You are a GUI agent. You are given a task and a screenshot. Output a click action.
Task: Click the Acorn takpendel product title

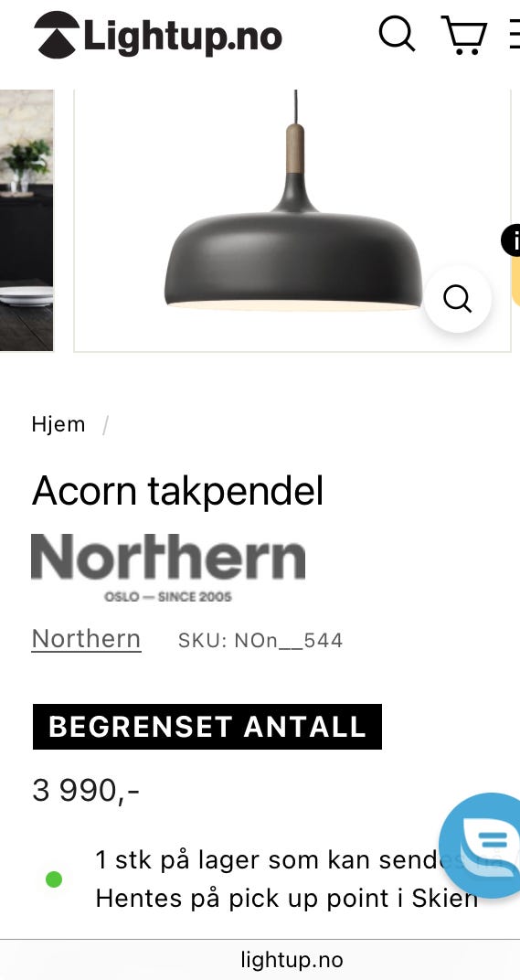(x=178, y=491)
